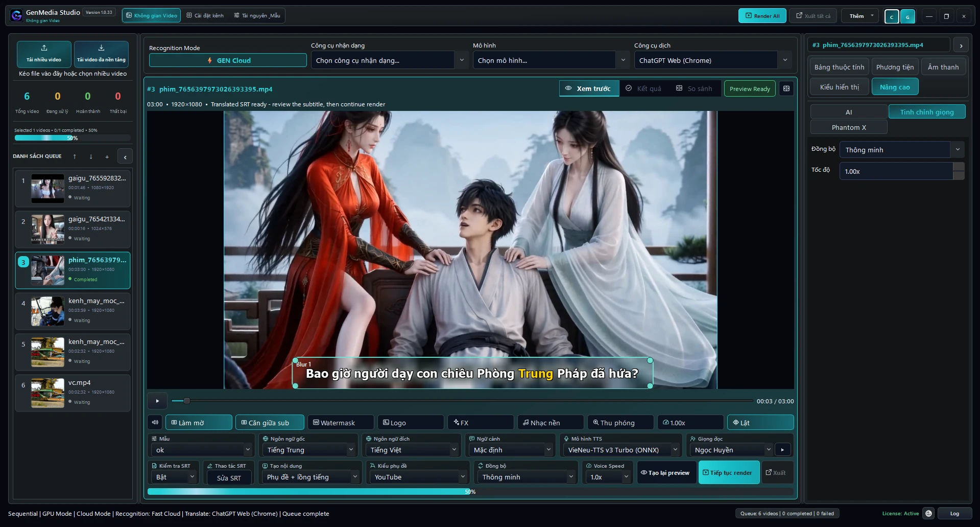Image resolution: width=980 pixels, height=527 pixels.
Task: Click the video playback seek slider
Action: pyautogui.click(x=462, y=401)
